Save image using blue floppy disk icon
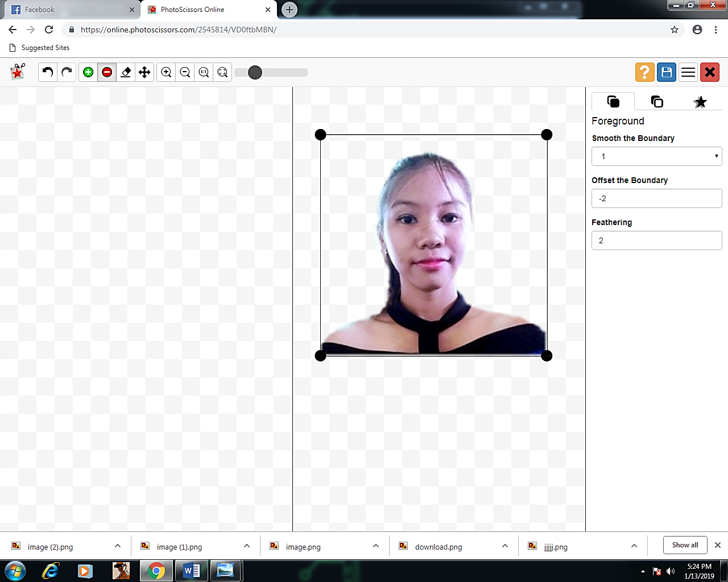Viewport: 728px width, 582px height. point(667,72)
